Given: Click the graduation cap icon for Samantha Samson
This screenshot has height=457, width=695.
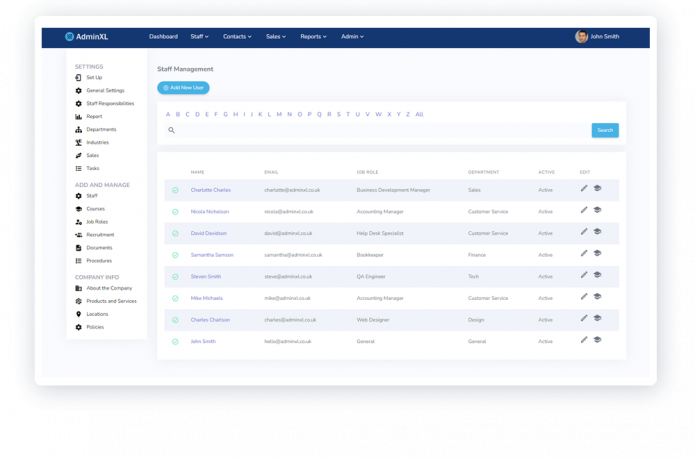Looking at the screenshot, I should coord(597,254).
